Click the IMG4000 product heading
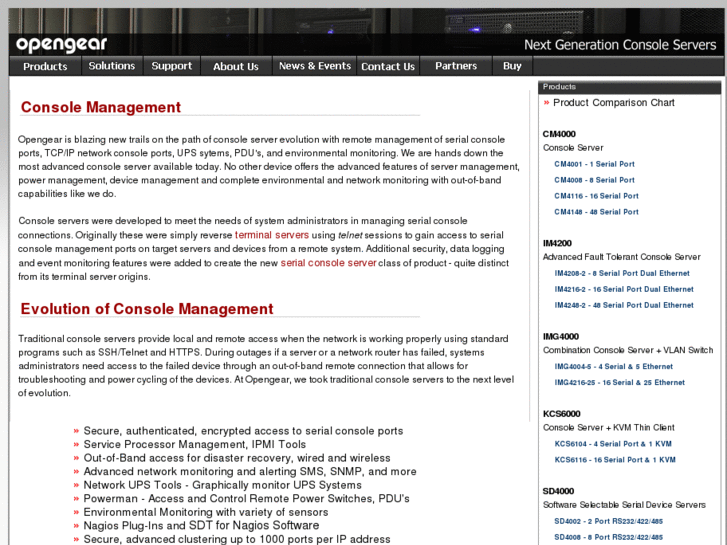Image resolution: width=727 pixels, height=545 pixels. click(x=561, y=337)
